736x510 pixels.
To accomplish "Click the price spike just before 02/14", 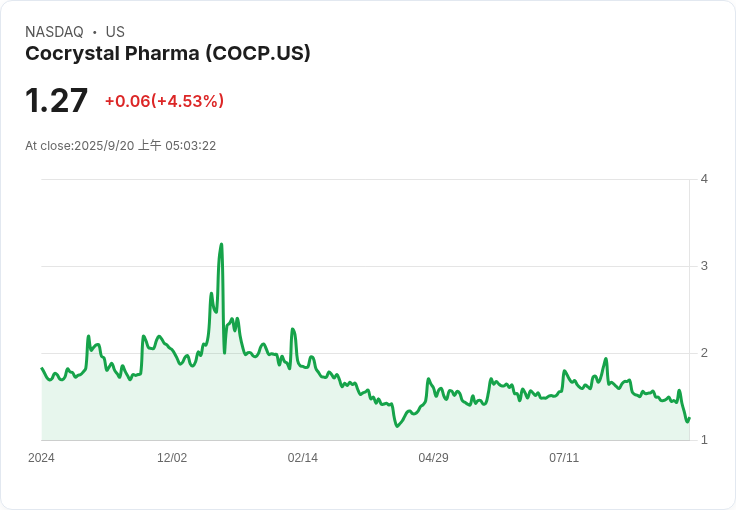I will point(292,329).
